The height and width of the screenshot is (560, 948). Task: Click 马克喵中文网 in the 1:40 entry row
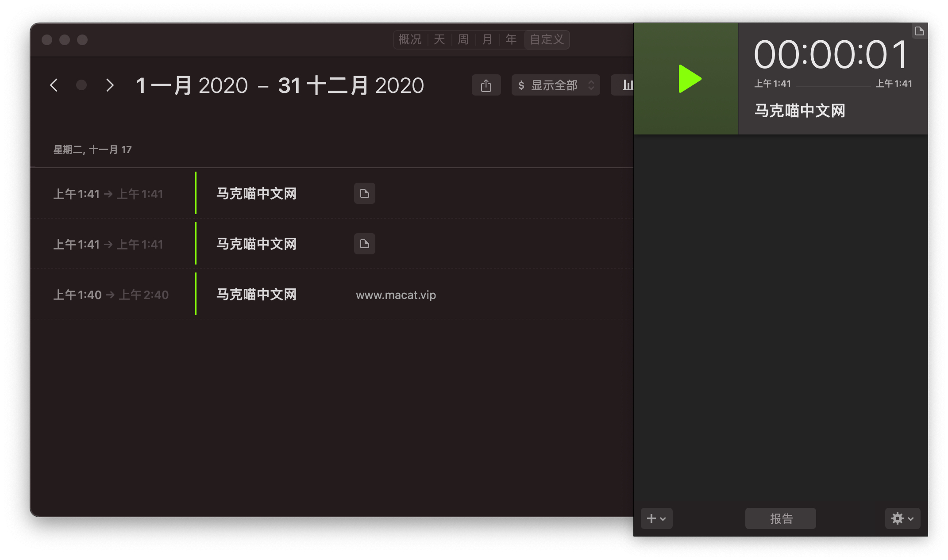pos(256,295)
